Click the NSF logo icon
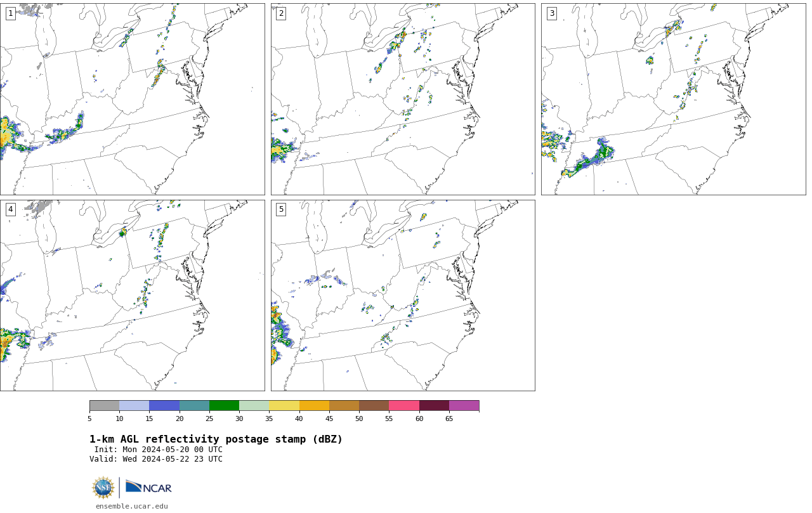The width and height of the screenshot is (812, 513). [103, 488]
